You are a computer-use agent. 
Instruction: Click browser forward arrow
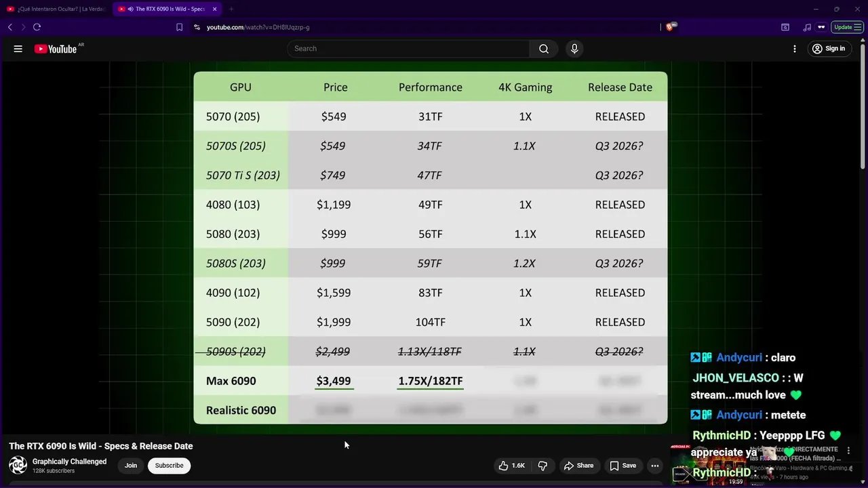23,27
